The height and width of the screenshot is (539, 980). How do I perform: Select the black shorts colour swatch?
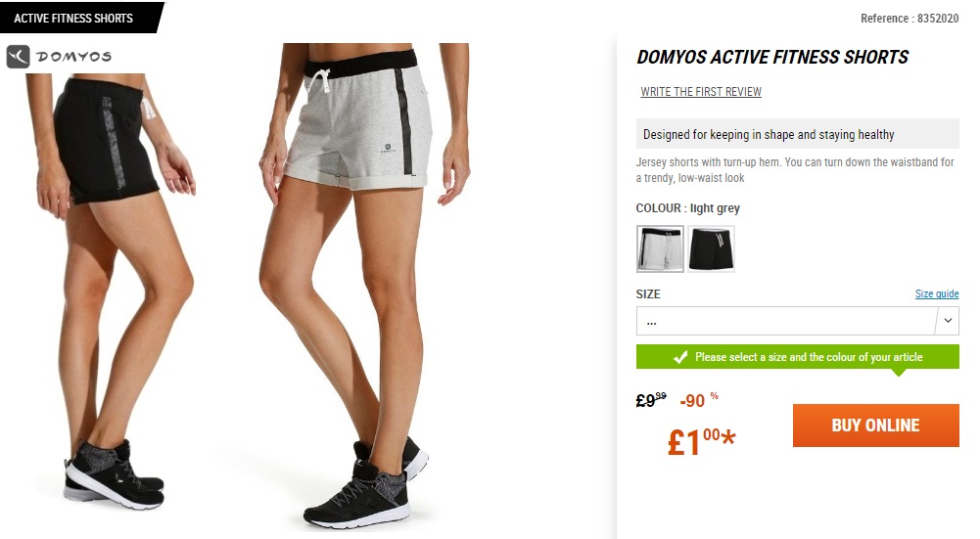pos(711,248)
